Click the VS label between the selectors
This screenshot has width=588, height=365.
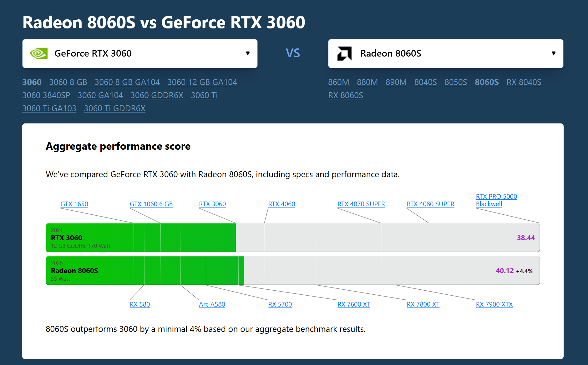(x=293, y=53)
